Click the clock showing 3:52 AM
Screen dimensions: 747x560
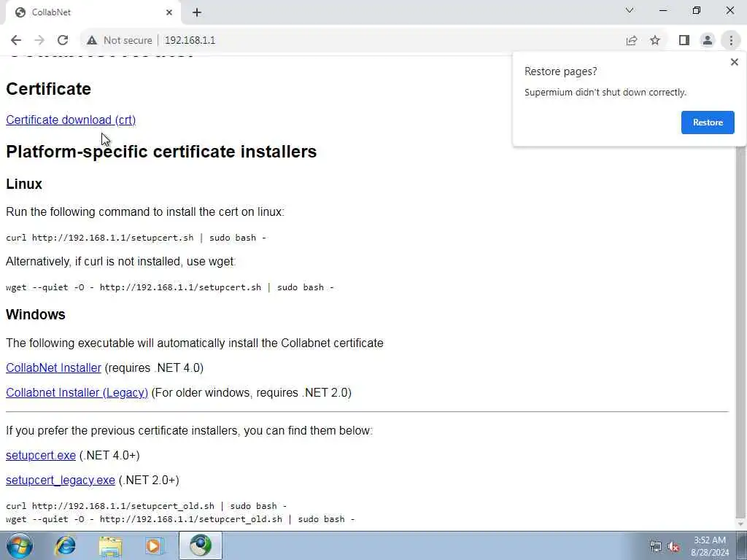tap(709, 540)
